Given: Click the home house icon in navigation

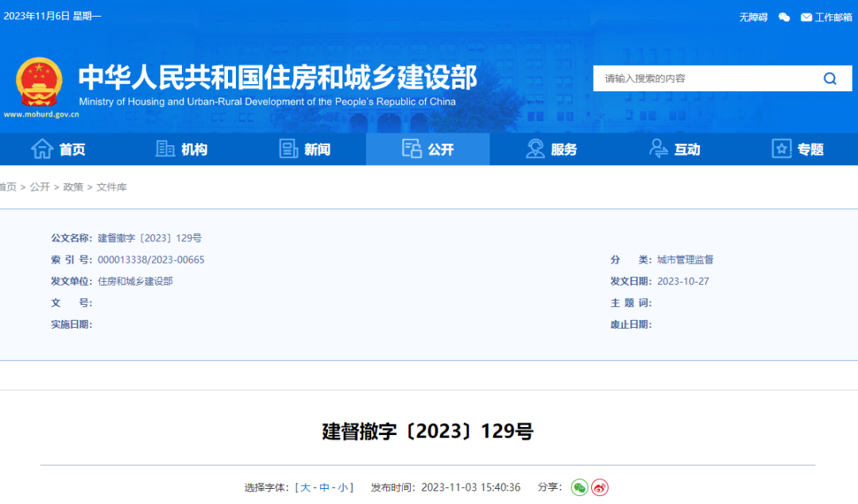Looking at the screenshot, I should [x=42, y=148].
